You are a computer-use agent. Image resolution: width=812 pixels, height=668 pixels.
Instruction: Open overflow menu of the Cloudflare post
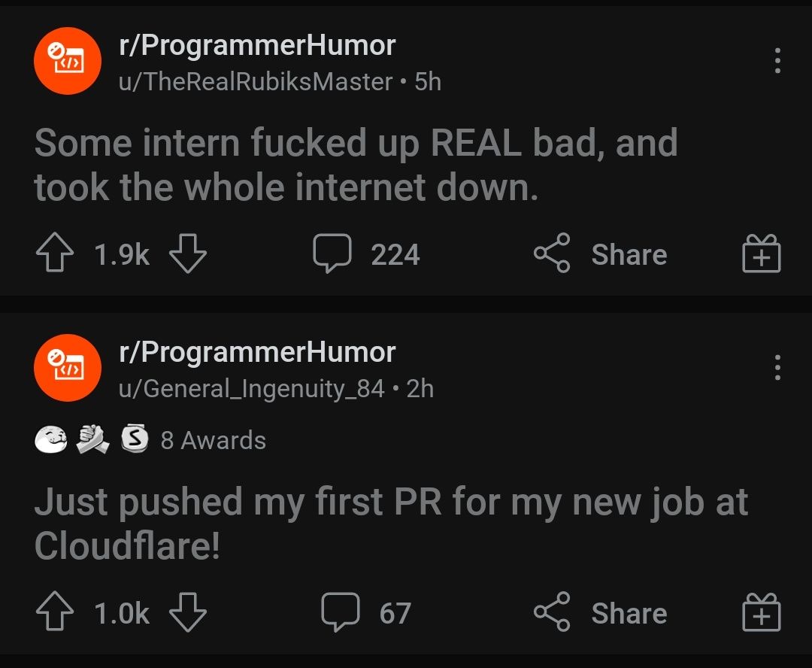point(777,367)
